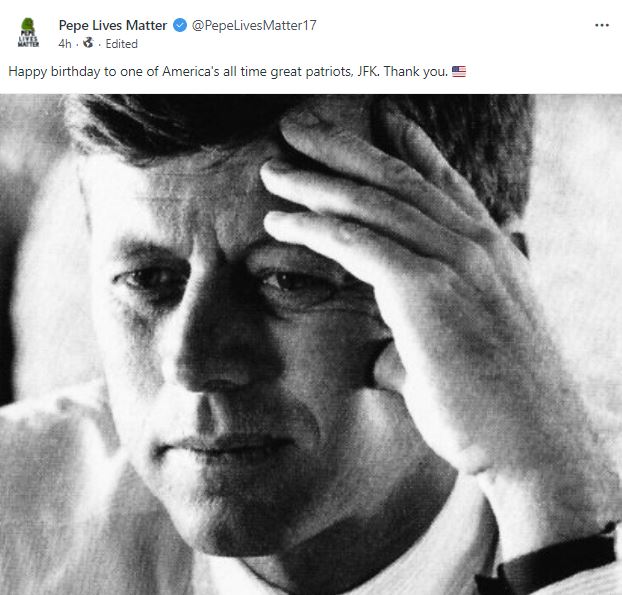
Task: Open the Pepe Lives Matter display name
Action: coord(114,25)
